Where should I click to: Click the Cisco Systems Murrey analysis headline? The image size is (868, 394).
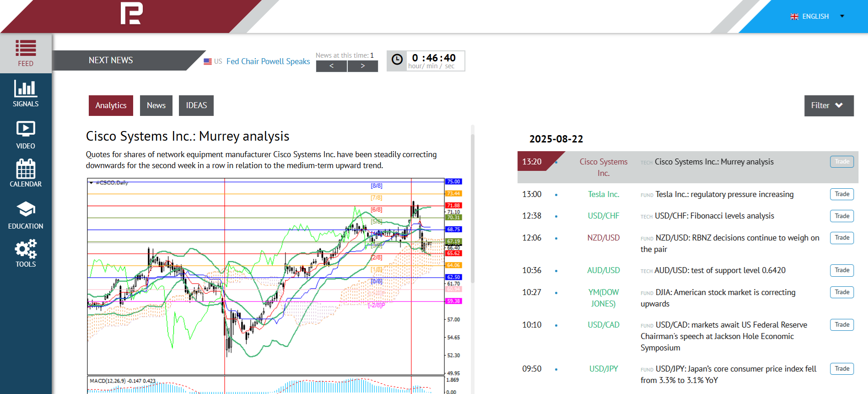(188, 137)
